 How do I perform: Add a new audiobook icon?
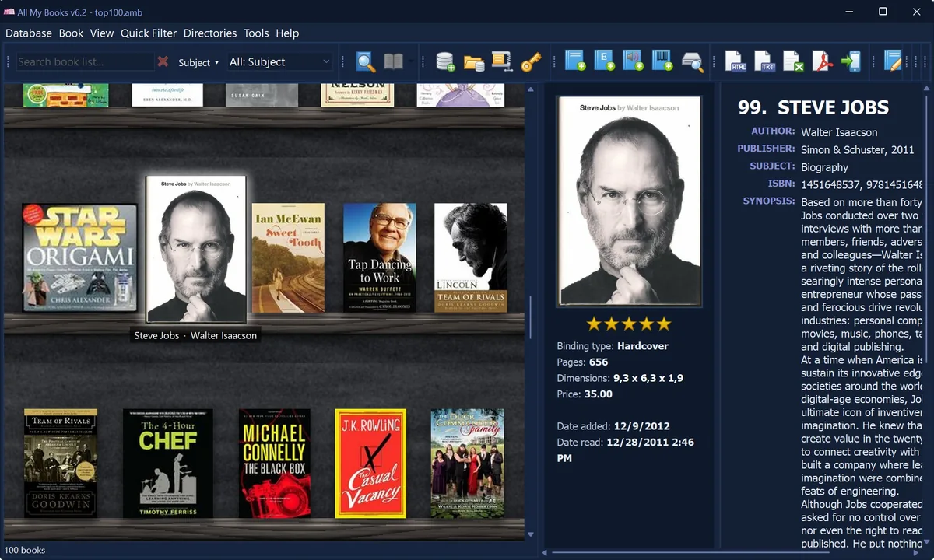click(633, 61)
